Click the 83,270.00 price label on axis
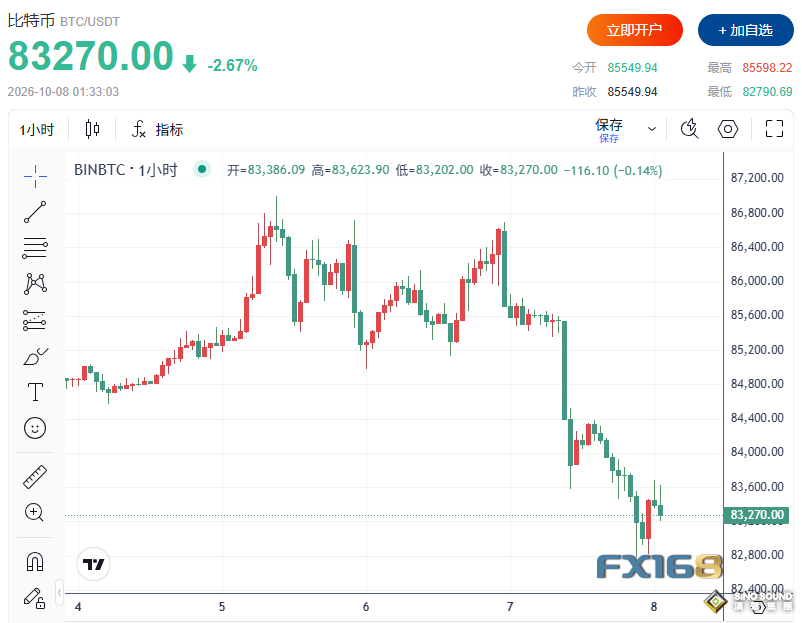802x623 pixels. pos(756,515)
